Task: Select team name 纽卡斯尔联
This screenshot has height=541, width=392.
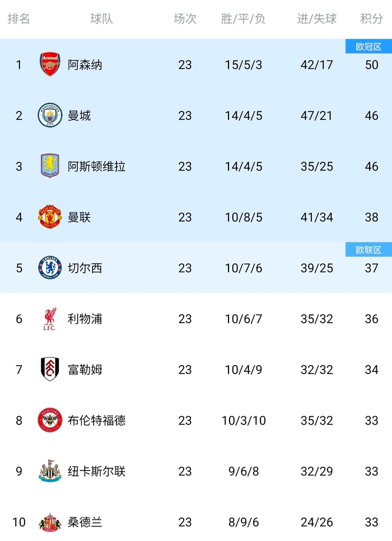Action: click(96, 472)
